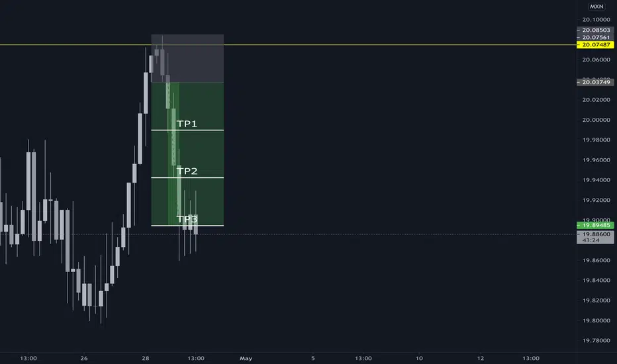Select the TP2 target line

coord(187,177)
